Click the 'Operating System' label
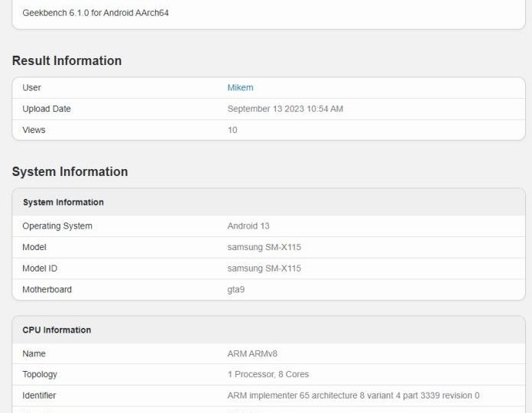Viewport: 532px width, 413px height. [x=57, y=226]
